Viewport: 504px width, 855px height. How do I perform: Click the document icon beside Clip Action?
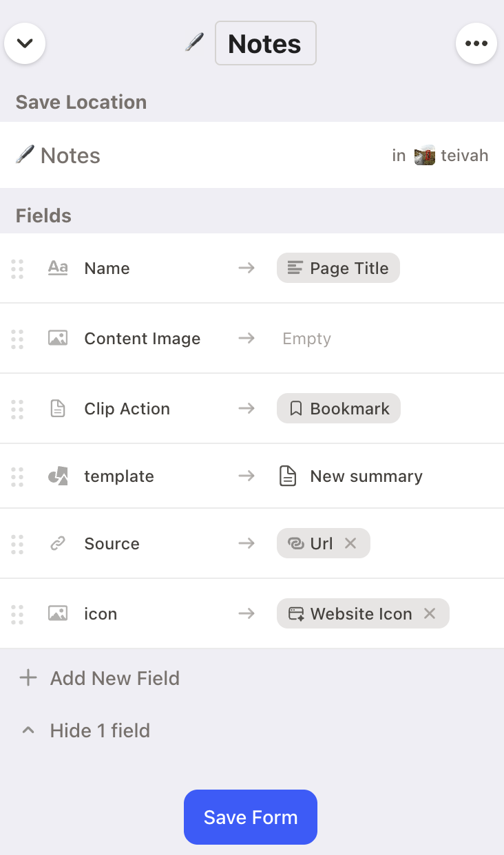tap(58, 409)
